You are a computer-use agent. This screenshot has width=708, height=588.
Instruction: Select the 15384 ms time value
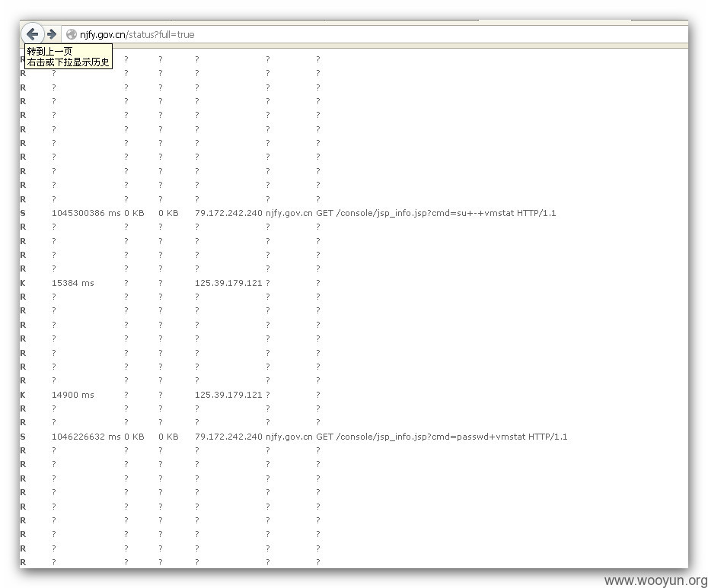(x=72, y=283)
